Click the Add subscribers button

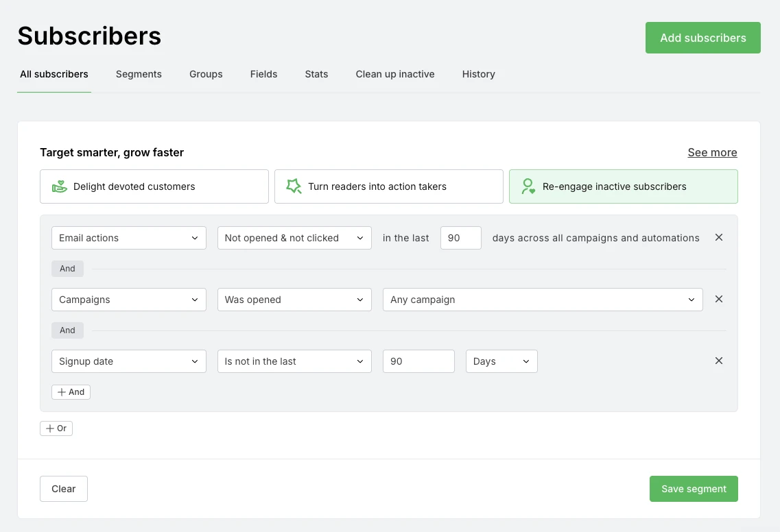[x=703, y=38]
